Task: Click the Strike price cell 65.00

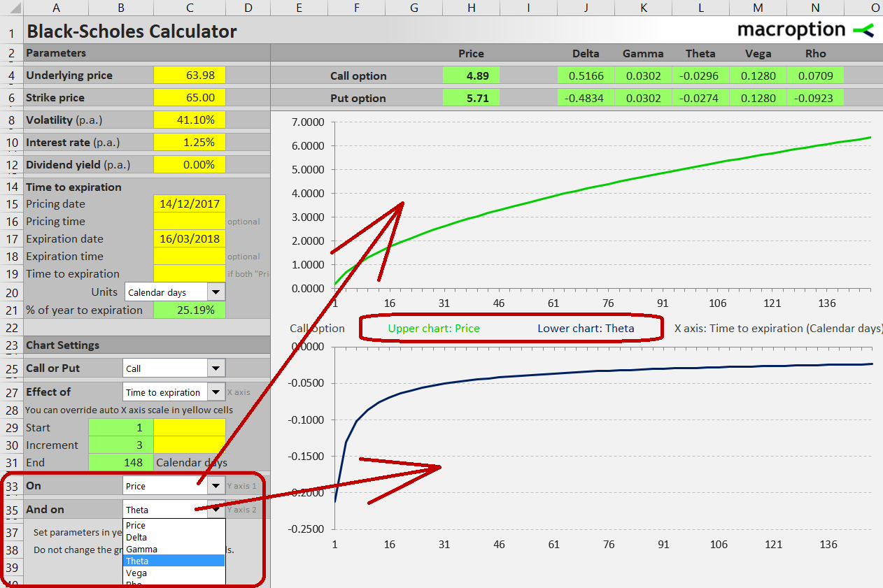Action: [190, 98]
